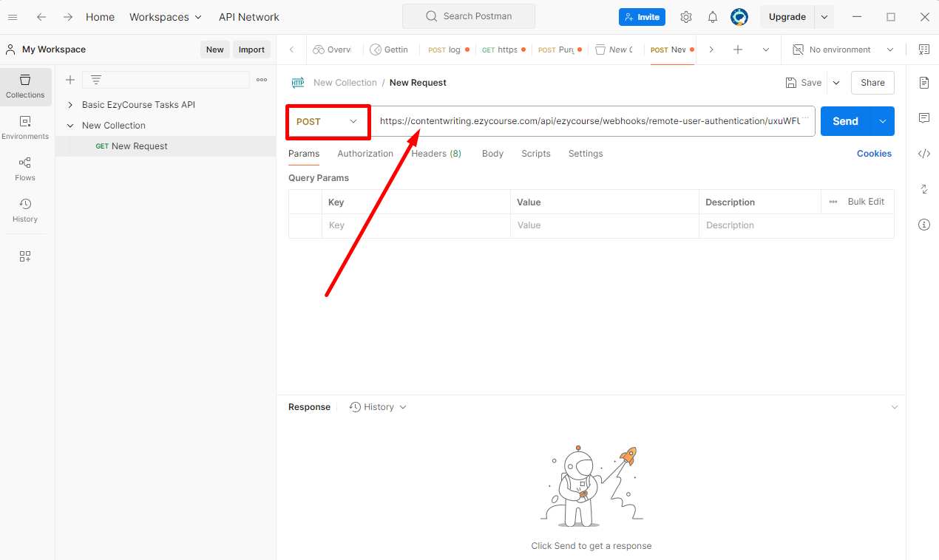This screenshot has width=939, height=560.
Task: Open the Send button dropdown arrow
Action: point(883,121)
